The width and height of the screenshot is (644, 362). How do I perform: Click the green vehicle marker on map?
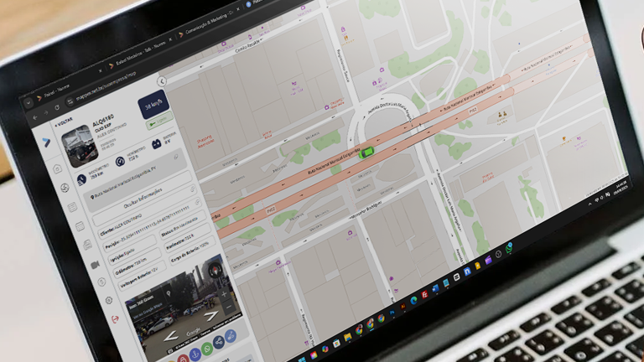coord(366,153)
